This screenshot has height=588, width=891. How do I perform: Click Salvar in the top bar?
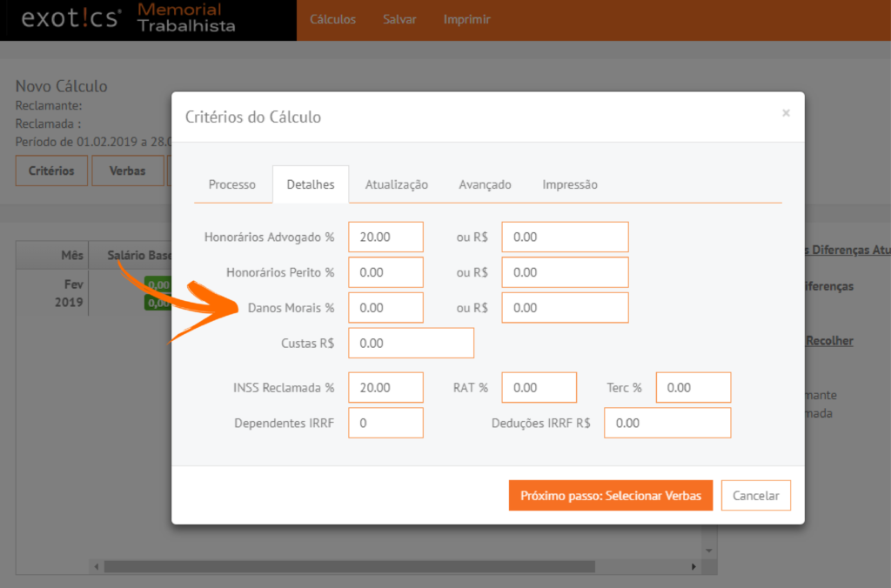click(x=399, y=19)
